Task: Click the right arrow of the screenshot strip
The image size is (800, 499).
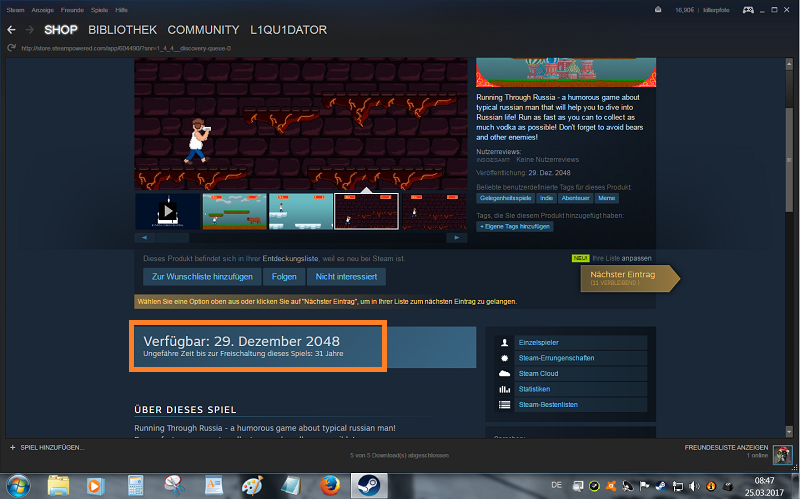Action: coord(457,238)
